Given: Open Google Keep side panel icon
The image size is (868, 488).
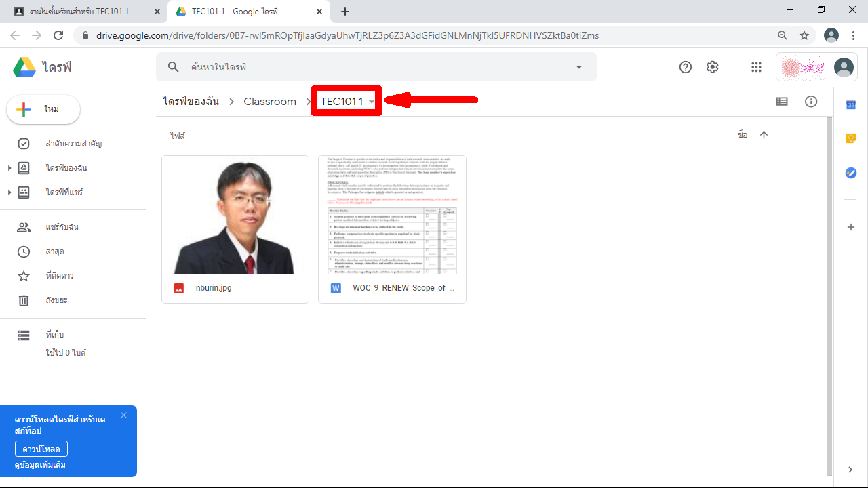Looking at the screenshot, I should click(x=851, y=138).
